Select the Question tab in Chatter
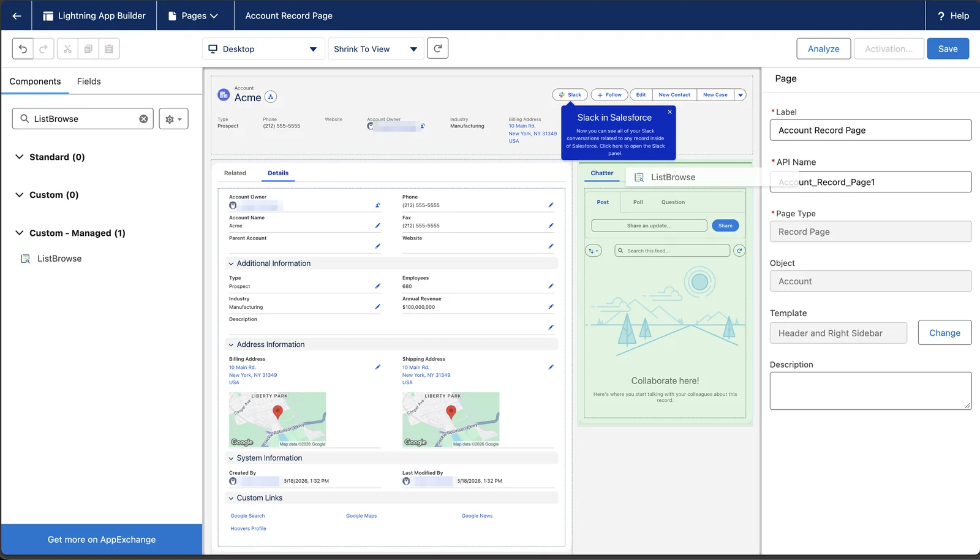Viewport: 980px width, 560px height. [673, 202]
